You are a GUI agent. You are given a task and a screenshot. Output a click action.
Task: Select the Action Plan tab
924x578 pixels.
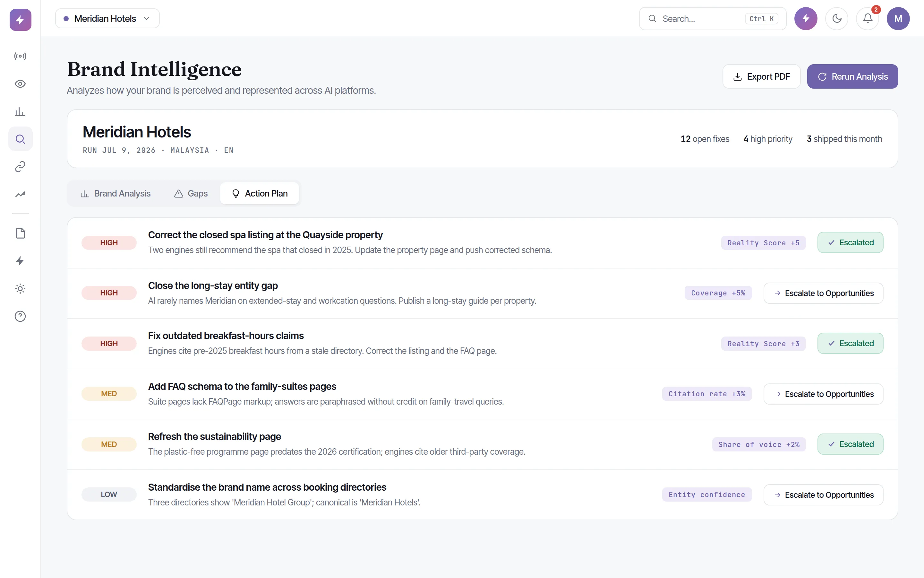260,193
